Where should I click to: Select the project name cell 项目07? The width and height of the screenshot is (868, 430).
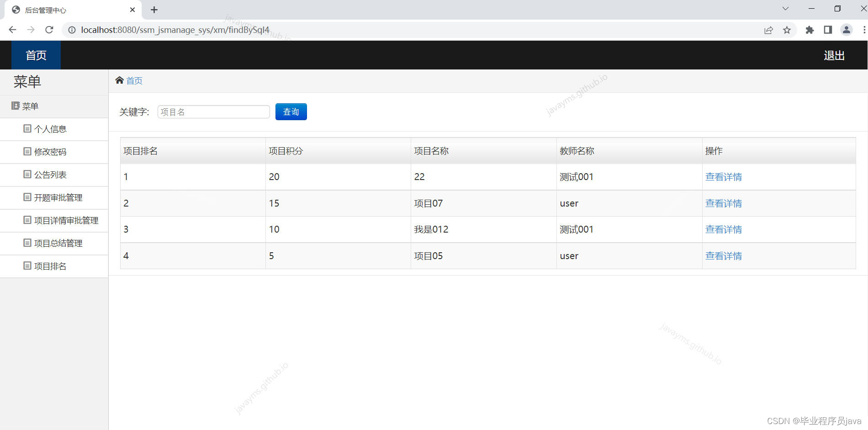(x=484, y=203)
